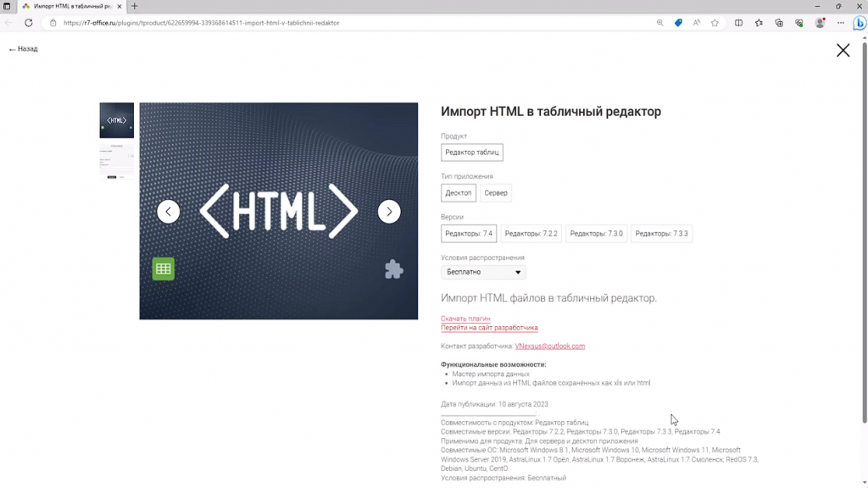The image size is (868, 488).
Task: Open the tab actions menu button
Action: click(7, 6)
